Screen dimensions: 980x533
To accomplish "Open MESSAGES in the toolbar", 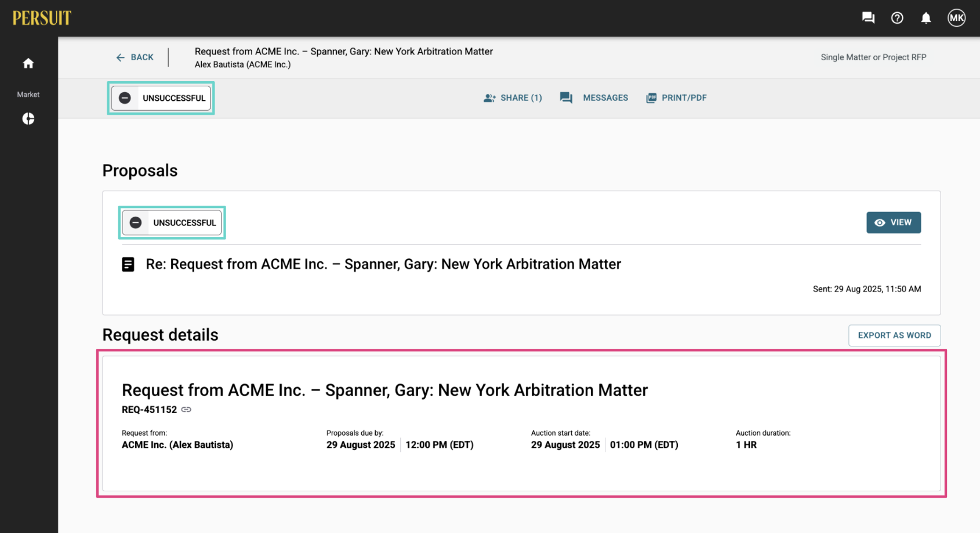I will click(x=605, y=98).
